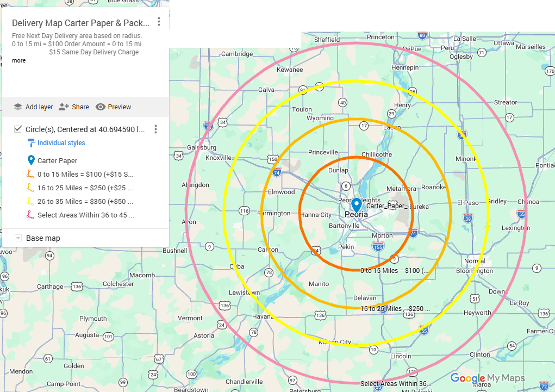Click 'more' to expand the description

19,60
